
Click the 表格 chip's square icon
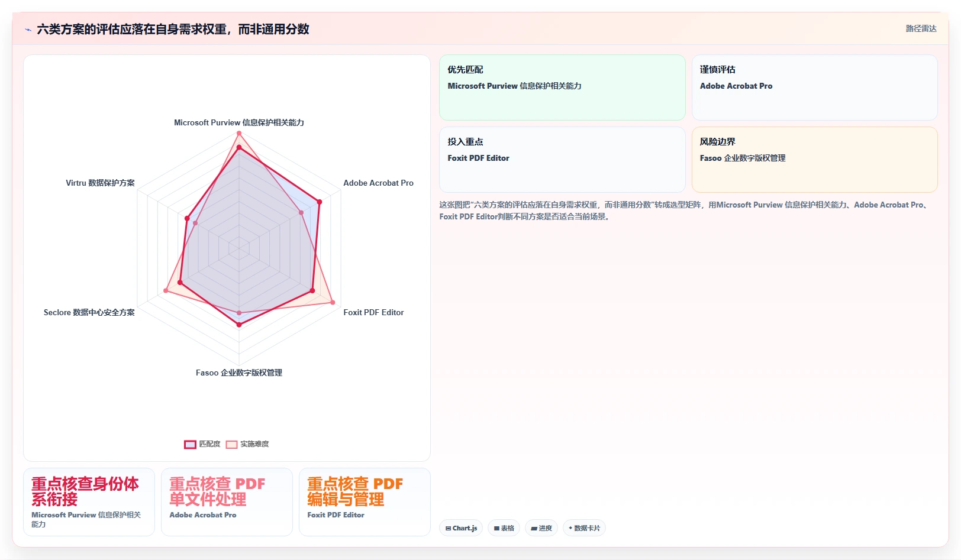(x=496, y=528)
